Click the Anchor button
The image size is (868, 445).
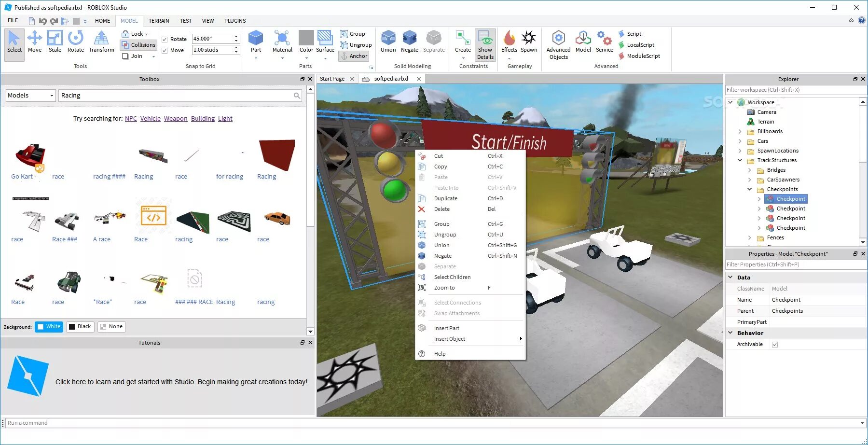pyautogui.click(x=354, y=56)
